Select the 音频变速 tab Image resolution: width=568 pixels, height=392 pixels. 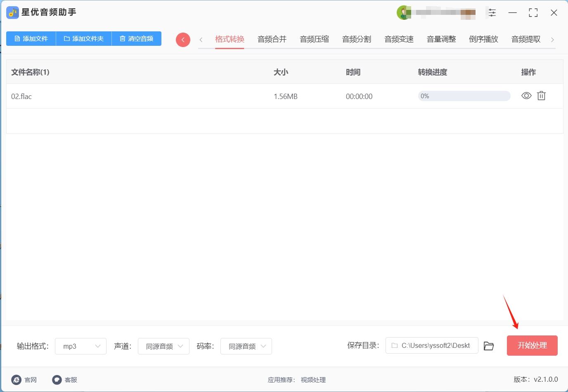pos(399,39)
